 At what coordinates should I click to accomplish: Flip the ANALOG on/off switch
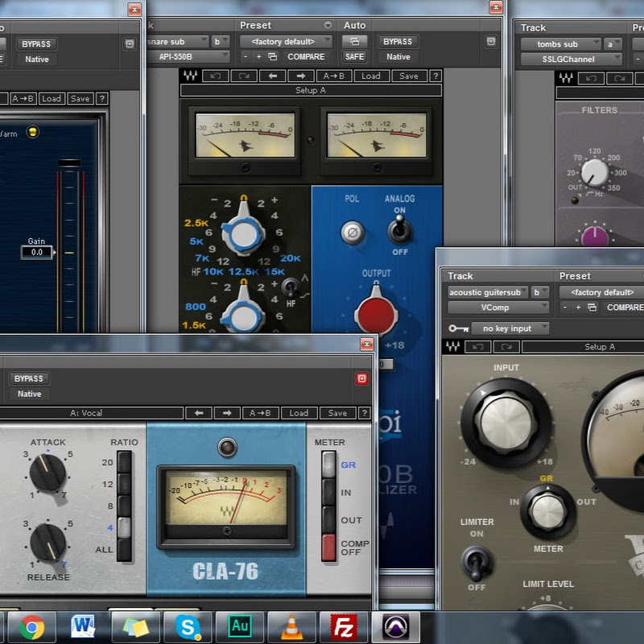tap(397, 231)
